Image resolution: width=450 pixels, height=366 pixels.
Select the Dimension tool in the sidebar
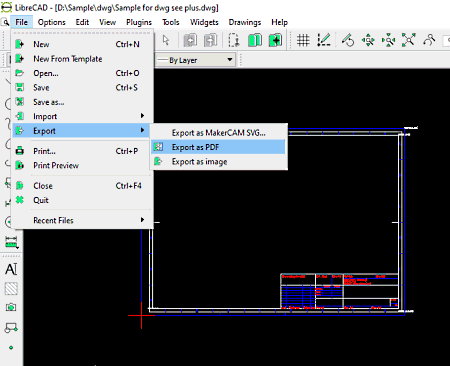(x=12, y=242)
